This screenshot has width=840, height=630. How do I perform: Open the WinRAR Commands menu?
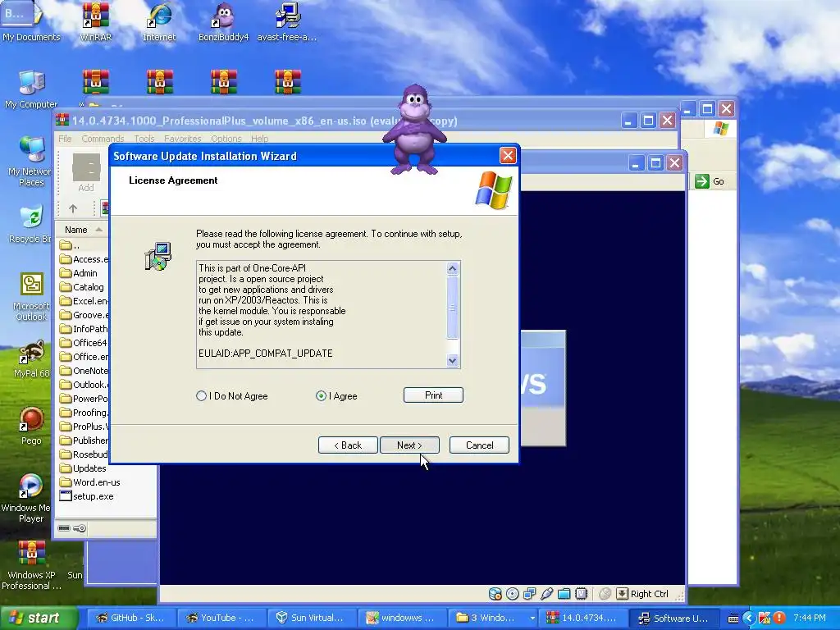(x=103, y=138)
